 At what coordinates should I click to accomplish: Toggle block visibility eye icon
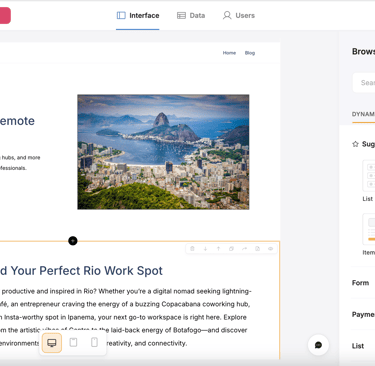click(x=270, y=249)
